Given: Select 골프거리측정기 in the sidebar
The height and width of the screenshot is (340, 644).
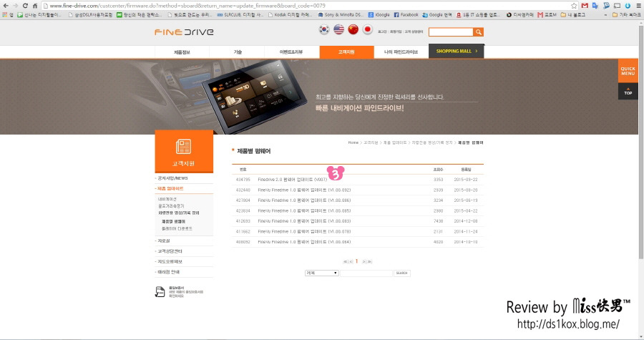Looking at the screenshot, I should click(171, 206).
